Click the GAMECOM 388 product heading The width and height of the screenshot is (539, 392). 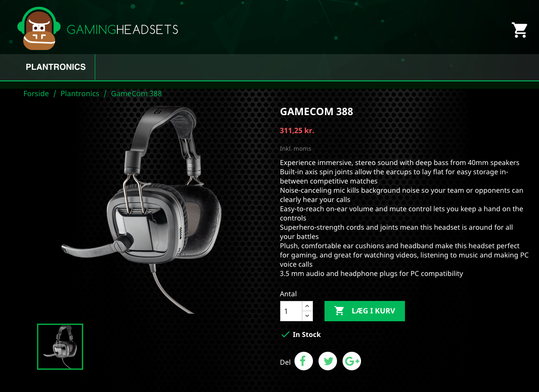point(316,111)
